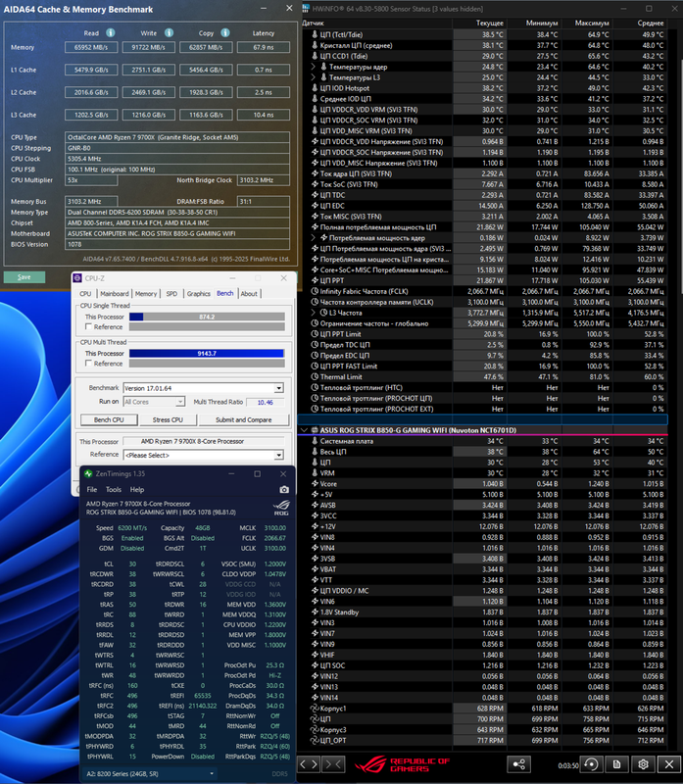This screenshot has width=683, height=784.
Task: Close HWiNFO sensors with X icon
Action: pos(669,764)
